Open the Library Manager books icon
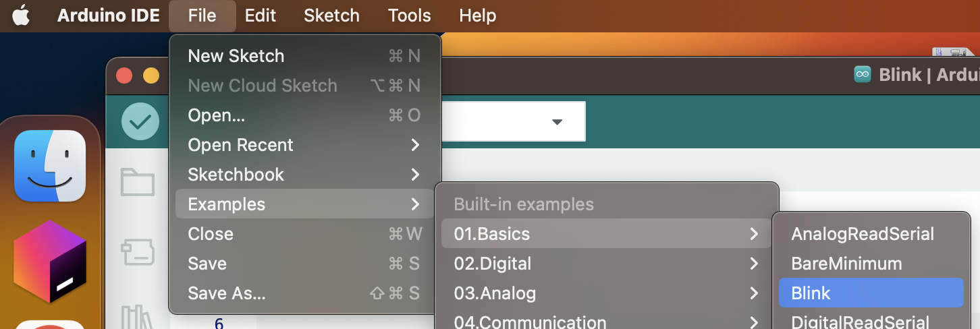 click(138, 317)
